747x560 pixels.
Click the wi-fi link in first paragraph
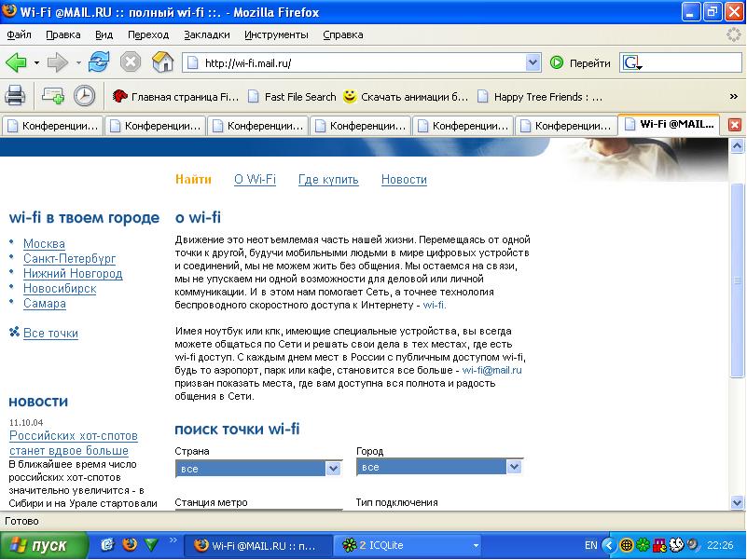point(435,305)
